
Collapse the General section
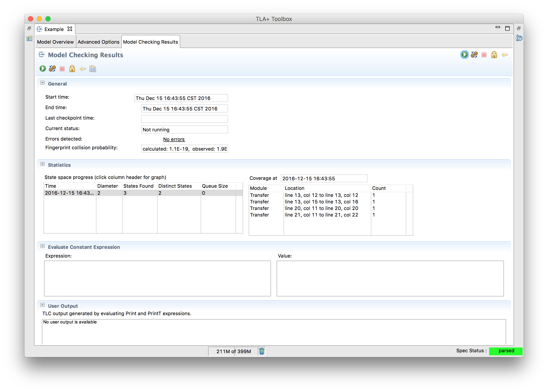(x=43, y=83)
